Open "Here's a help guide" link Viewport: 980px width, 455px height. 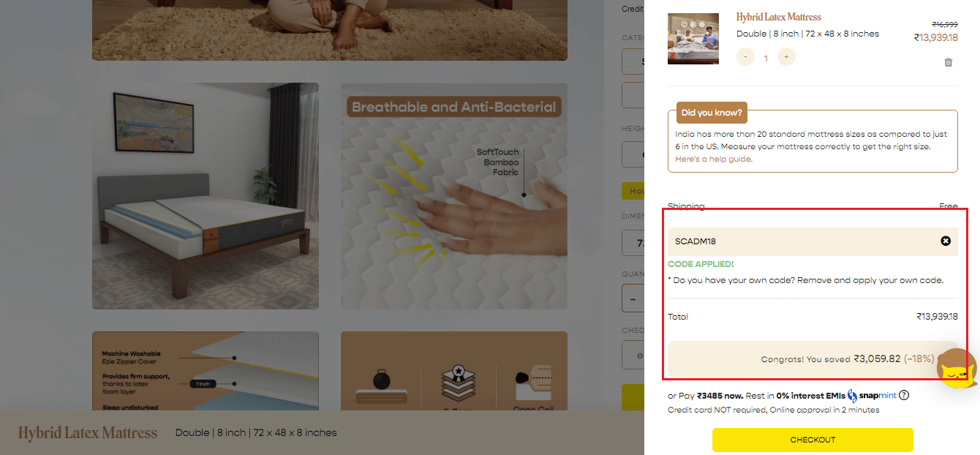pos(714,159)
